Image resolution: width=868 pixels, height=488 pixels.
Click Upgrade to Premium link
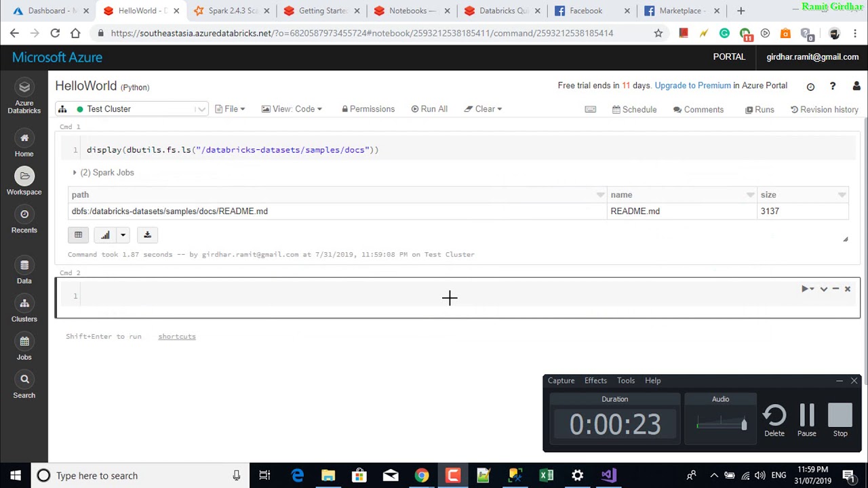[x=692, y=85]
